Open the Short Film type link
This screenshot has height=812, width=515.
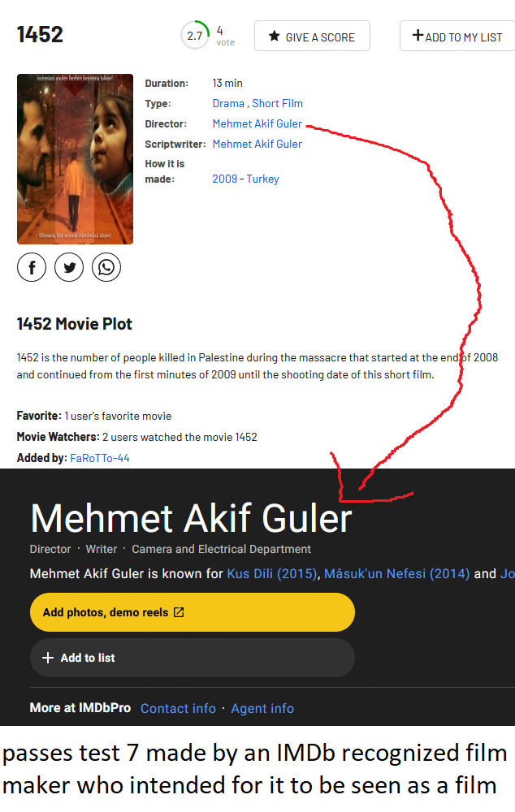click(277, 104)
